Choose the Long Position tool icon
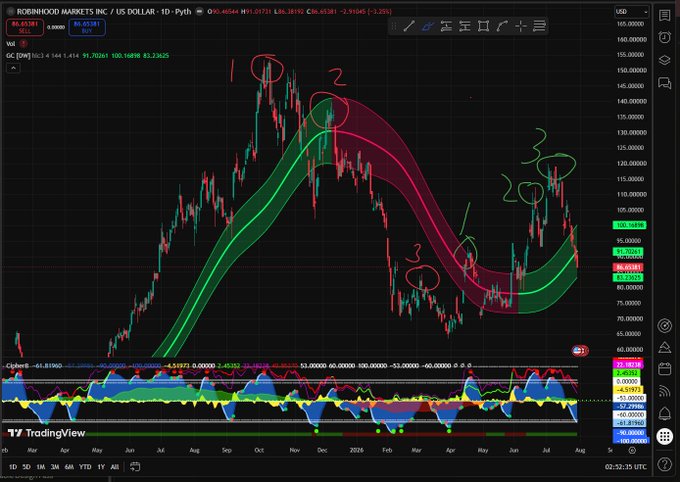Screen dimensions: 680x482 point(446,26)
